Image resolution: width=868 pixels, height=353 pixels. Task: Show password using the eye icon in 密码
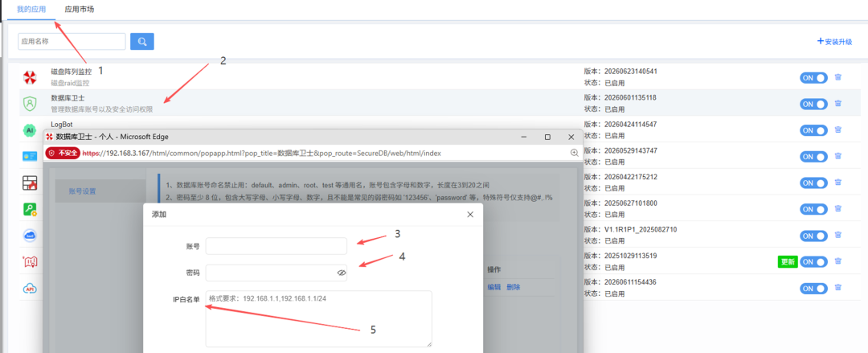pyautogui.click(x=341, y=273)
